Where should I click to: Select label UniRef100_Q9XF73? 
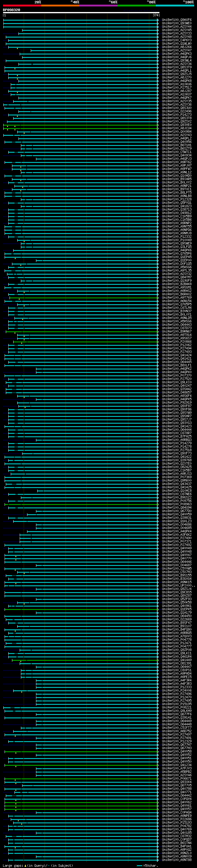177,453
